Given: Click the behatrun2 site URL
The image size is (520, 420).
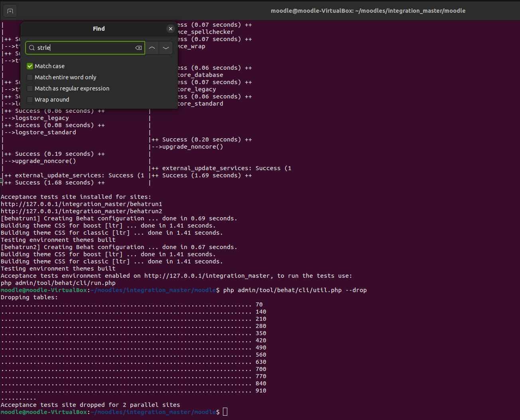Looking at the screenshot, I should pos(81,211).
